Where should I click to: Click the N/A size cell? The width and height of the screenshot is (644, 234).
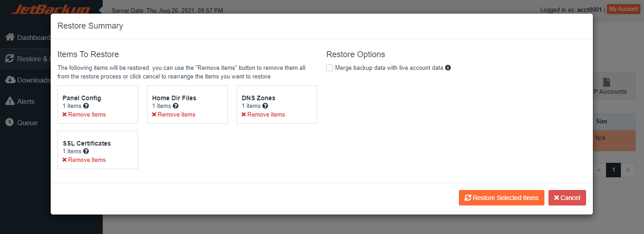[601, 138]
